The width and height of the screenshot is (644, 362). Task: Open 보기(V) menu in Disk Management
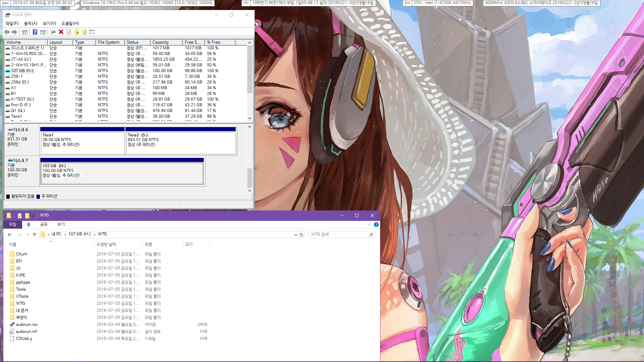[x=49, y=23]
